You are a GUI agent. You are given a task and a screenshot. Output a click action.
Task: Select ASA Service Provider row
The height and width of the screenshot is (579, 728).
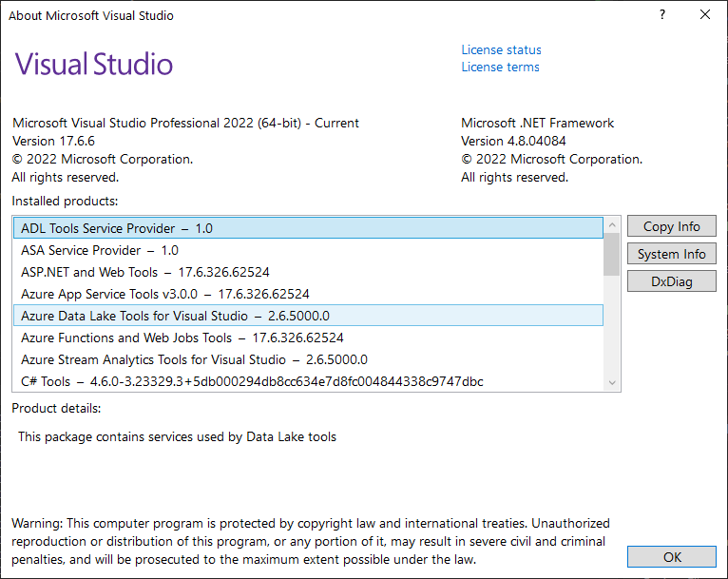coord(308,250)
